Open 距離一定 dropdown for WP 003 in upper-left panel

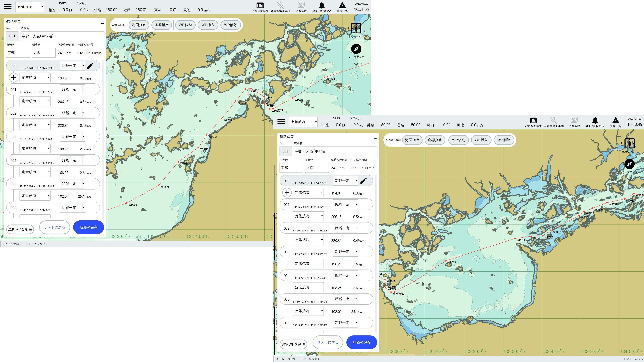[x=72, y=137]
